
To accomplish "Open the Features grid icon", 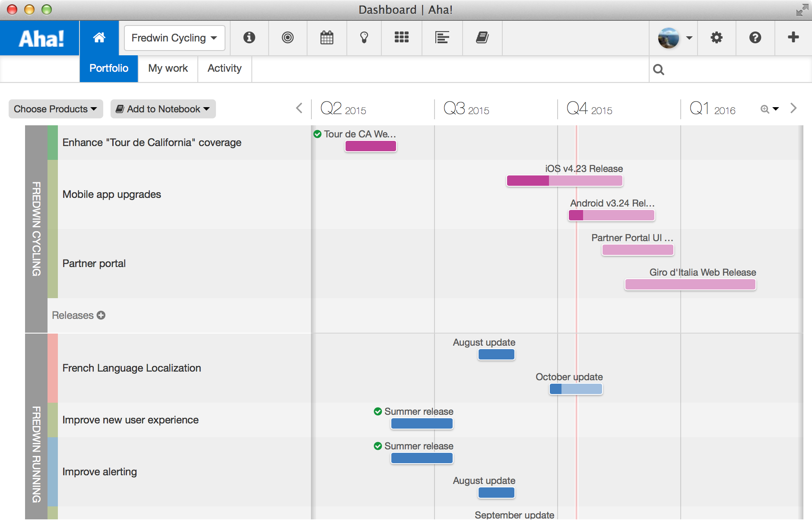I will point(402,38).
